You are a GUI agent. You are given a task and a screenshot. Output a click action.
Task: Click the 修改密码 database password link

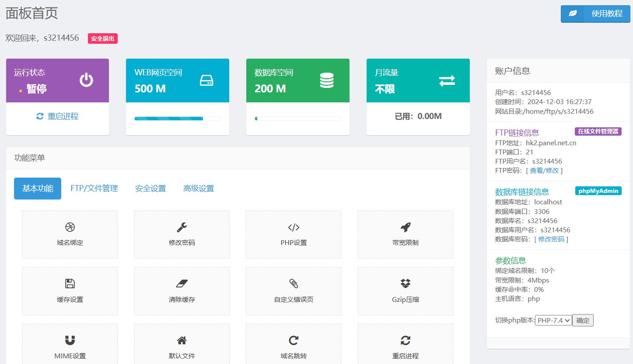551,239
